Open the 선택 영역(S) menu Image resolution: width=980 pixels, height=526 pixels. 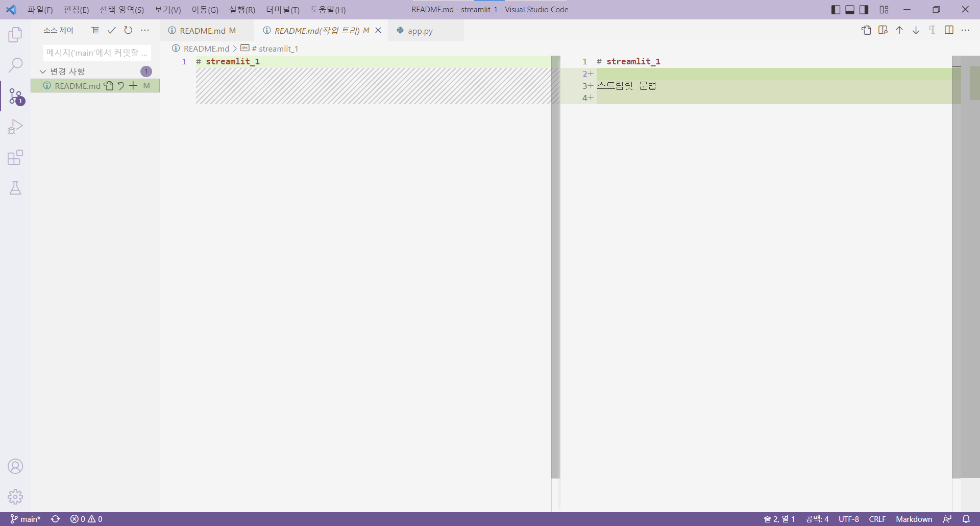click(121, 10)
